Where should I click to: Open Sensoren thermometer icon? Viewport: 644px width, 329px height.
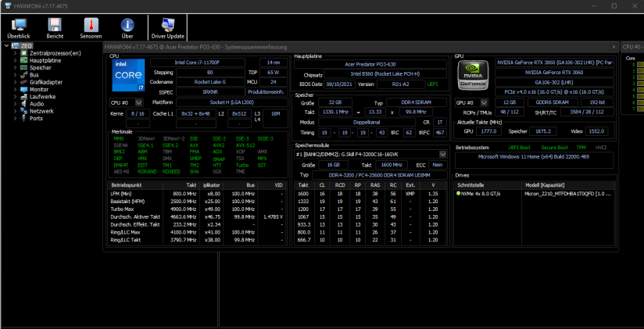pos(91,26)
